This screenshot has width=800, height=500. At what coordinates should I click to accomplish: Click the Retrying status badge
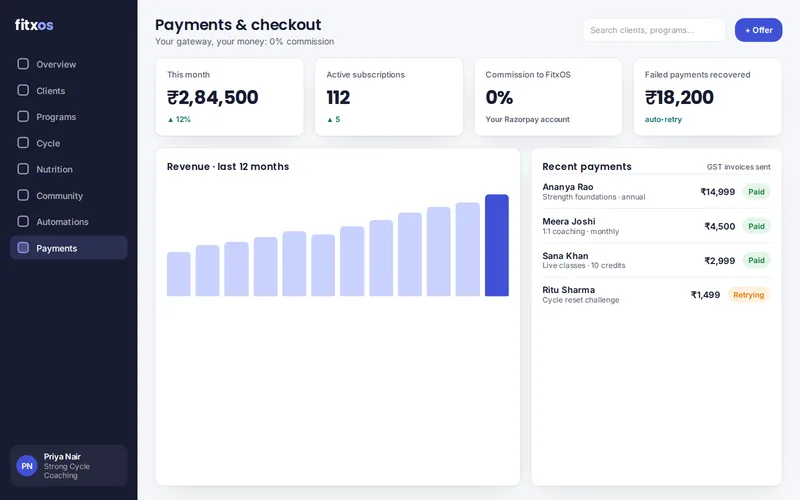coord(748,295)
